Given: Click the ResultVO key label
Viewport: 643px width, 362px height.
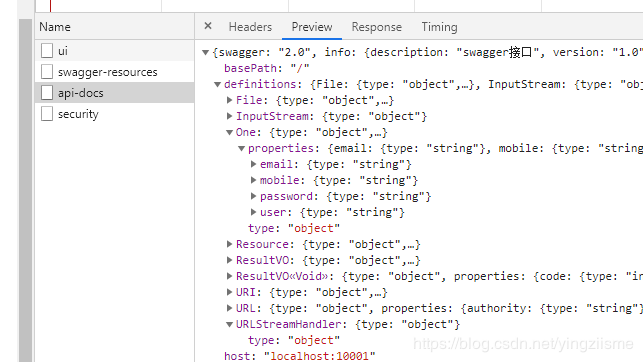Looking at the screenshot, I should coord(262,260).
